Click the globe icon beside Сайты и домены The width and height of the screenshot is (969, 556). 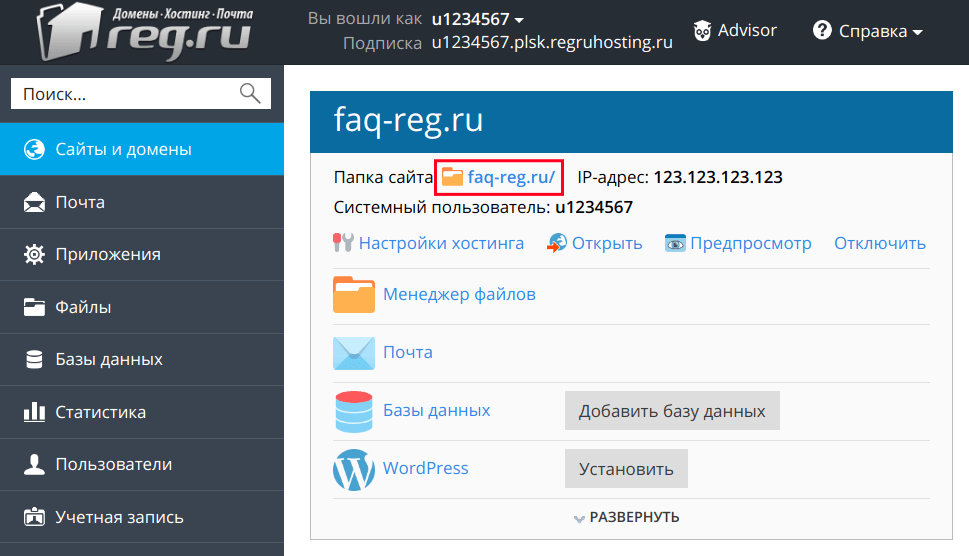[34, 149]
